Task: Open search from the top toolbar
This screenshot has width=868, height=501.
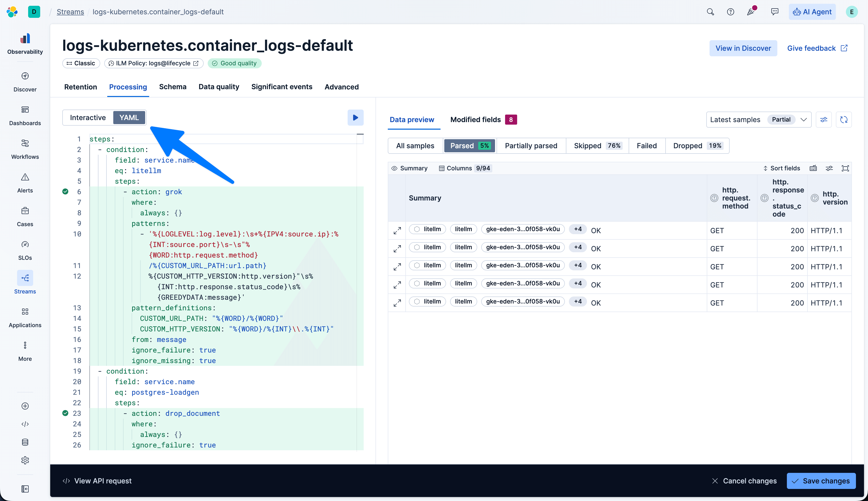Action: pyautogui.click(x=710, y=11)
